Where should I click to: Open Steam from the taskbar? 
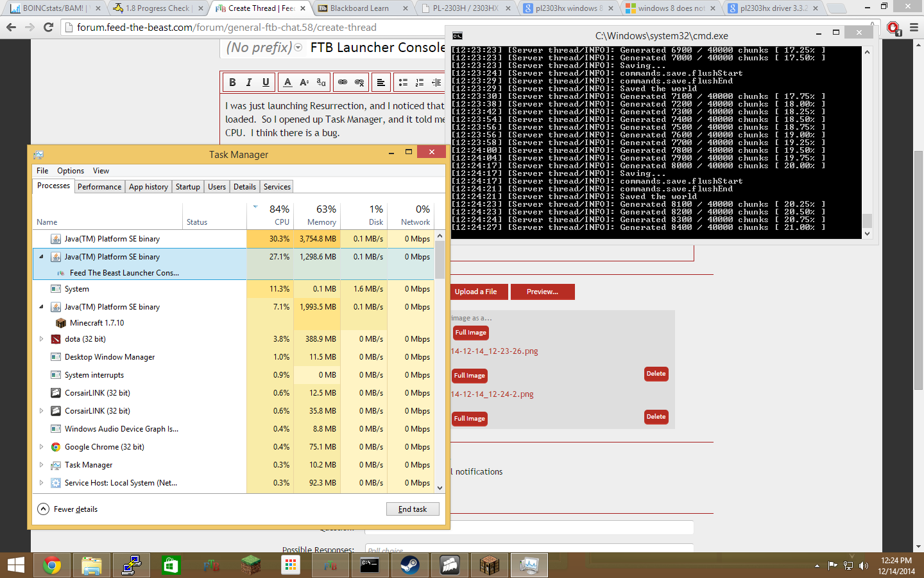tap(409, 565)
